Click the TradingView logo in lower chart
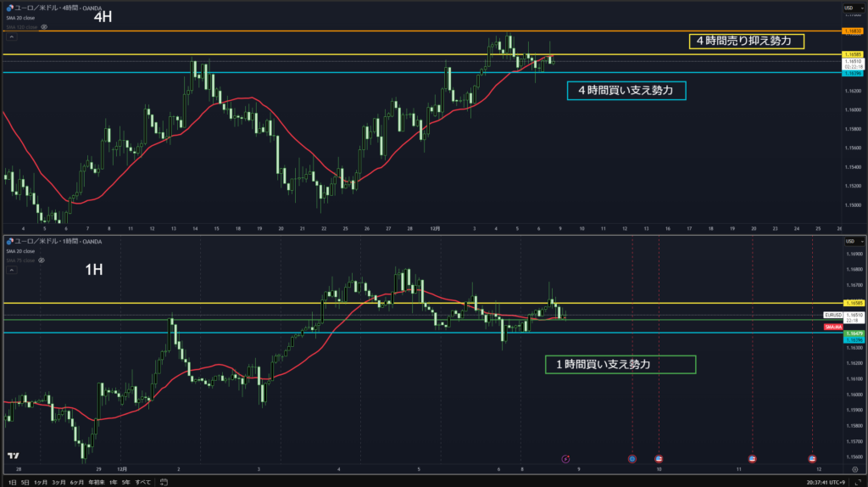Image resolution: width=868 pixels, height=487 pixels. coord(13,456)
